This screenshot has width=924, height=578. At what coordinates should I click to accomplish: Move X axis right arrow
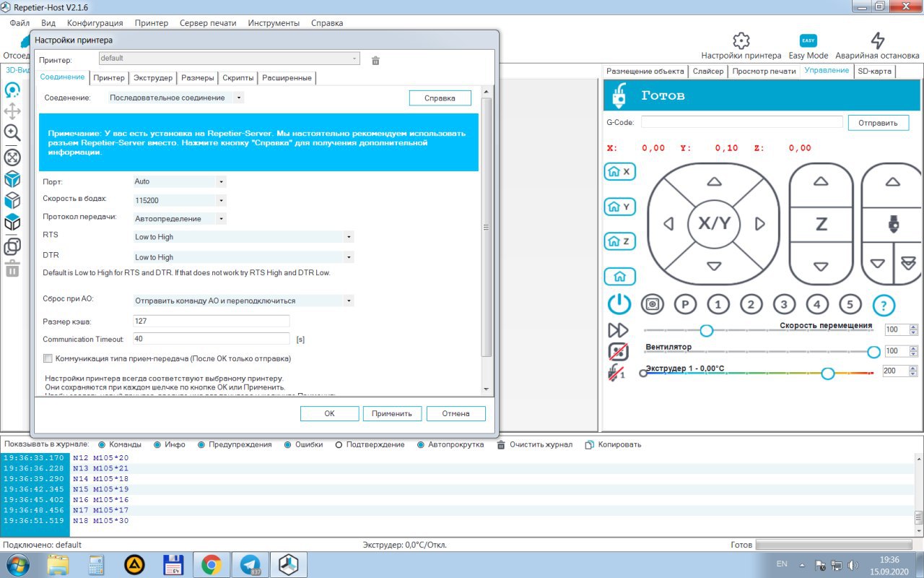(x=759, y=224)
